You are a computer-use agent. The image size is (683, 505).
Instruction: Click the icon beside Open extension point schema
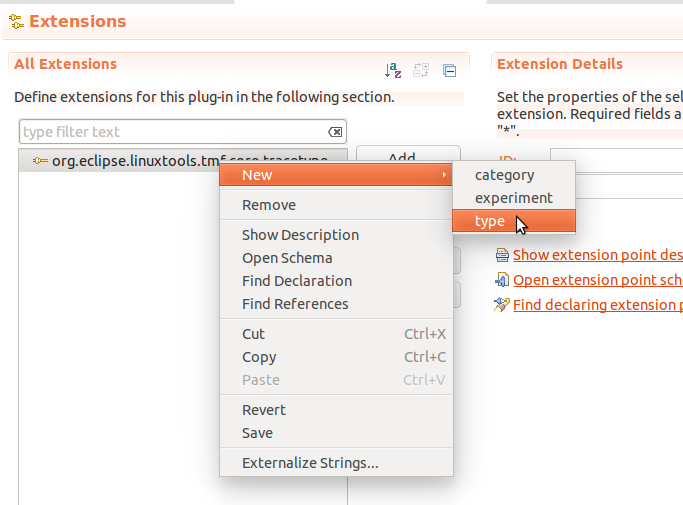pyautogui.click(x=502, y=280)
